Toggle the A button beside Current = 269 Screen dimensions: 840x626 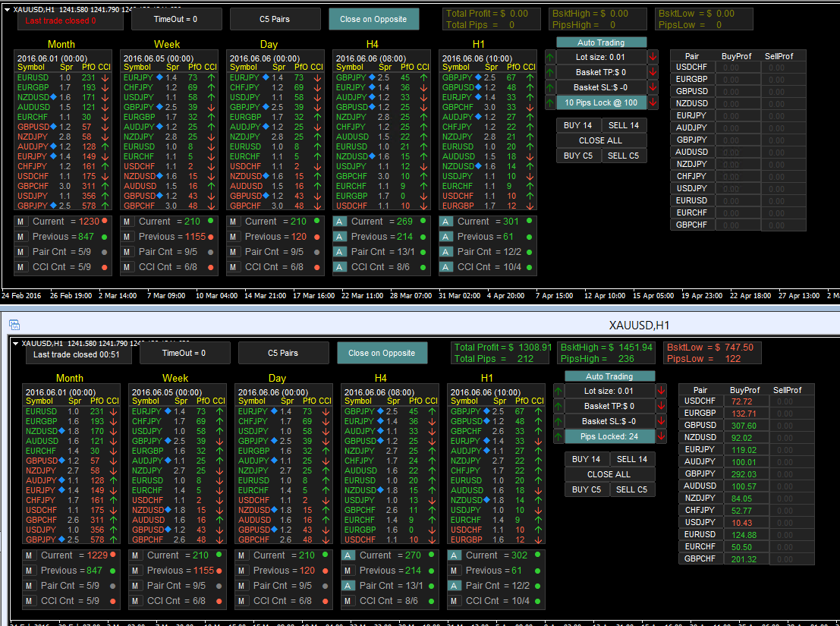[x=340, y=222]
